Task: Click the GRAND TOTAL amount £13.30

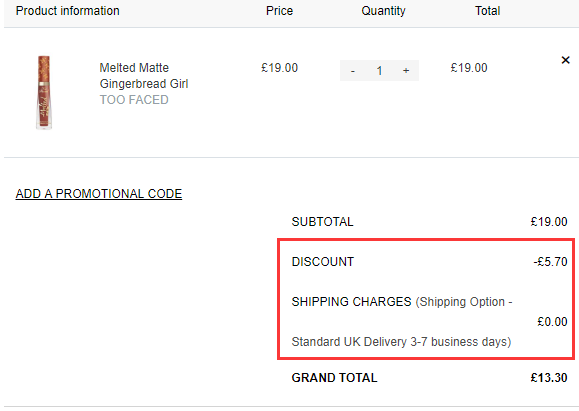Action: 549,378
